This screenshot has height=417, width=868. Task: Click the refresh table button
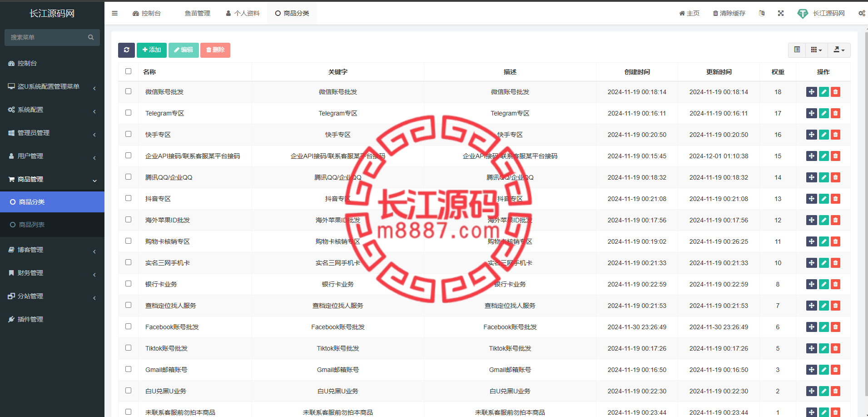point(126,50)
